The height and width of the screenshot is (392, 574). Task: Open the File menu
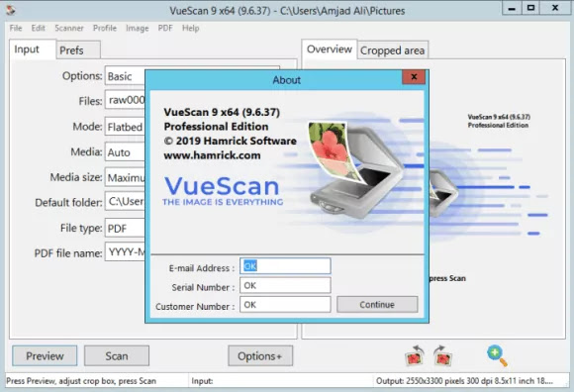[16, 28]
